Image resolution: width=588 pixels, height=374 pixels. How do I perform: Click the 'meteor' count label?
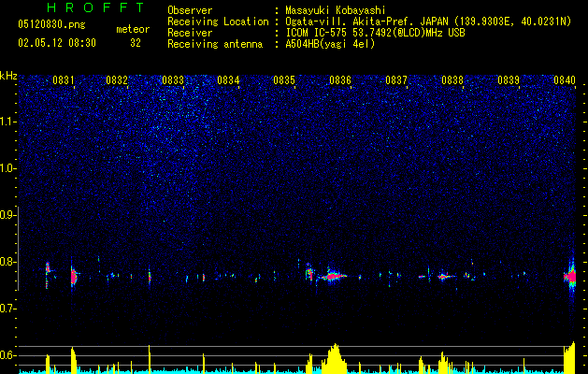pyautogui.click(x=133, y=29)
